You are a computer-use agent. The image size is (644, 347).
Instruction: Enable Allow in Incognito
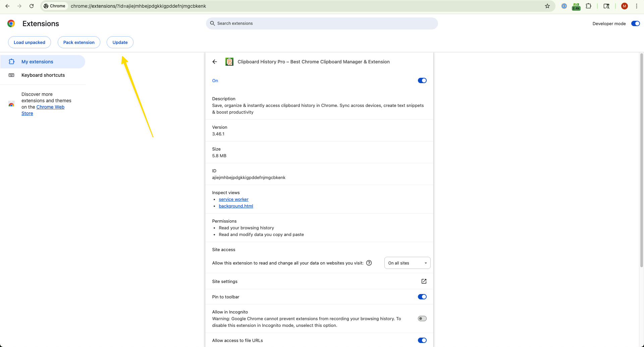click(422, 319)
